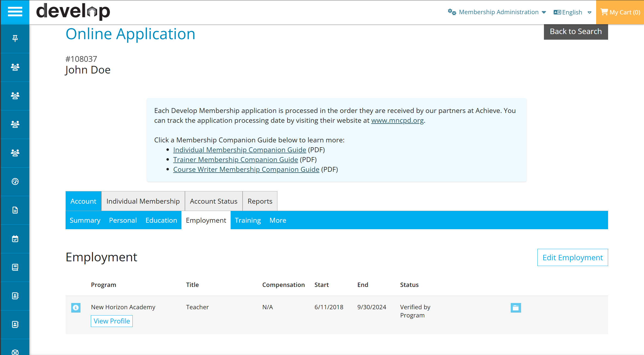Open My Cart
The width and height of the screenshot is (644, 355).
coord(620,12)
